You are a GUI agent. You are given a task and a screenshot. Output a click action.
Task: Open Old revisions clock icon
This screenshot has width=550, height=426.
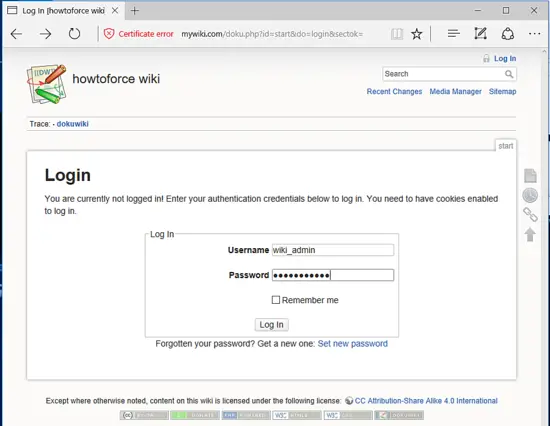coord(530,195)
